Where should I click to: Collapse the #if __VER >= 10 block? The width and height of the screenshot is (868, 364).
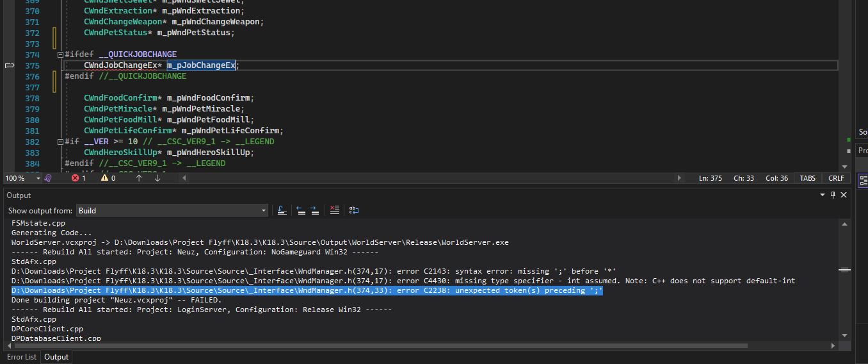[60, 142]
